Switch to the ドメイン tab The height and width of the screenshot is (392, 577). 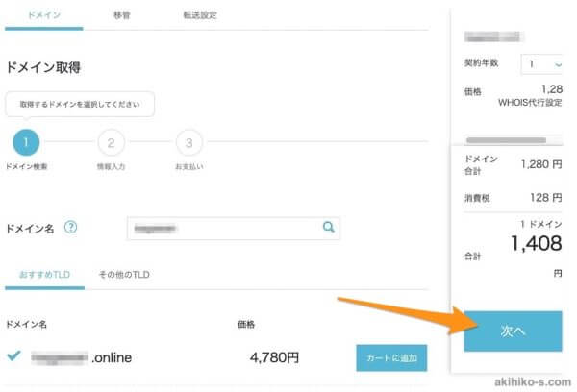click(44, 15)
